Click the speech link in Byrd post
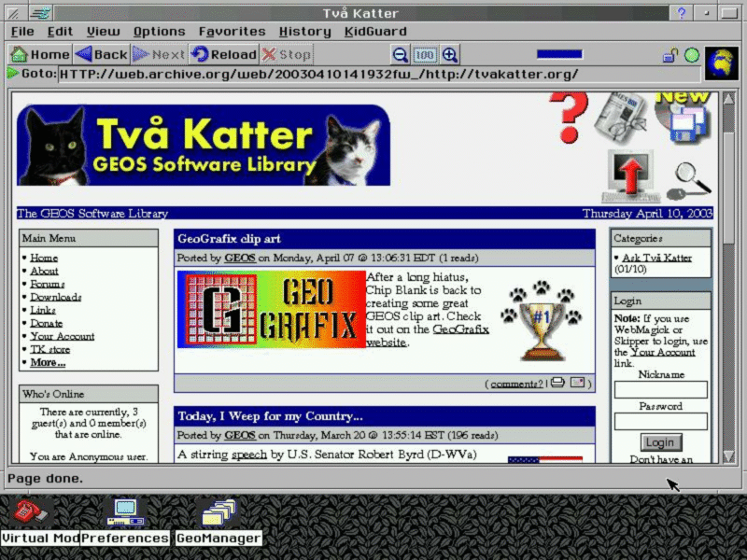The image size is (747, 560). pos(248,455)
